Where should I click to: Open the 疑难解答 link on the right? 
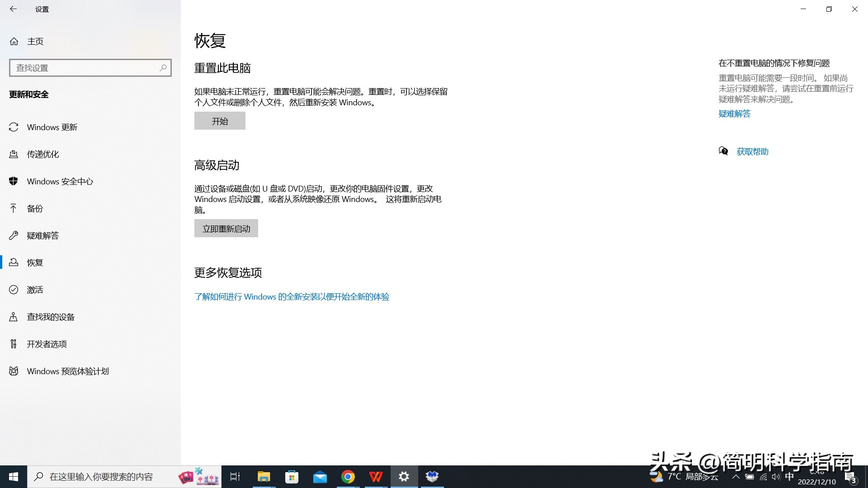tap(734, 113)
